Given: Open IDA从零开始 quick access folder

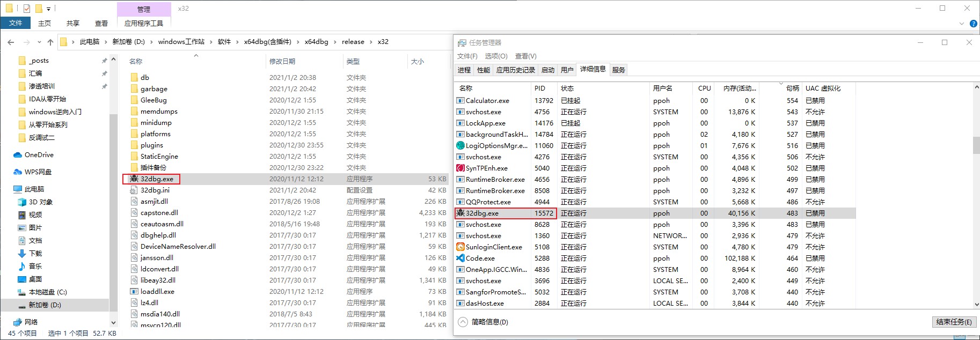Looking at the screenshot, I should click(42, 99).
